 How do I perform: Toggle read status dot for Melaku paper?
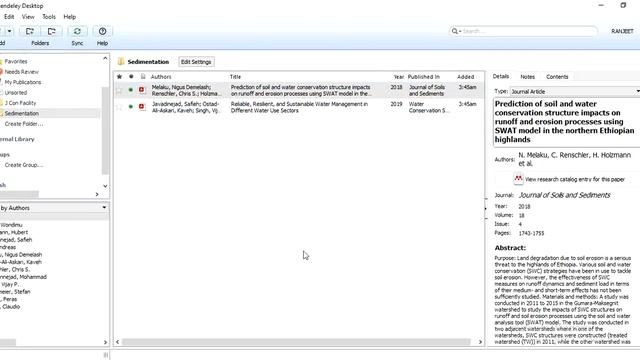tap(131, 89)
